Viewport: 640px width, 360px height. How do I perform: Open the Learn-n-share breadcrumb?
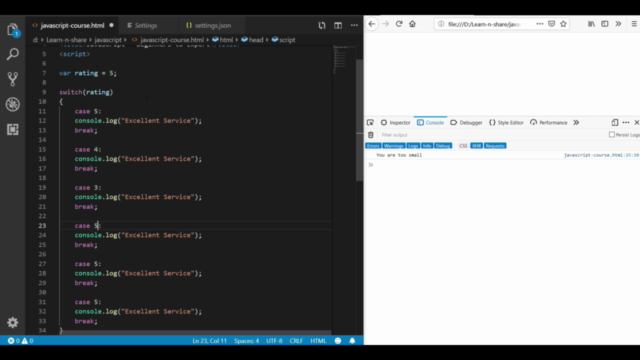[66, 40]
